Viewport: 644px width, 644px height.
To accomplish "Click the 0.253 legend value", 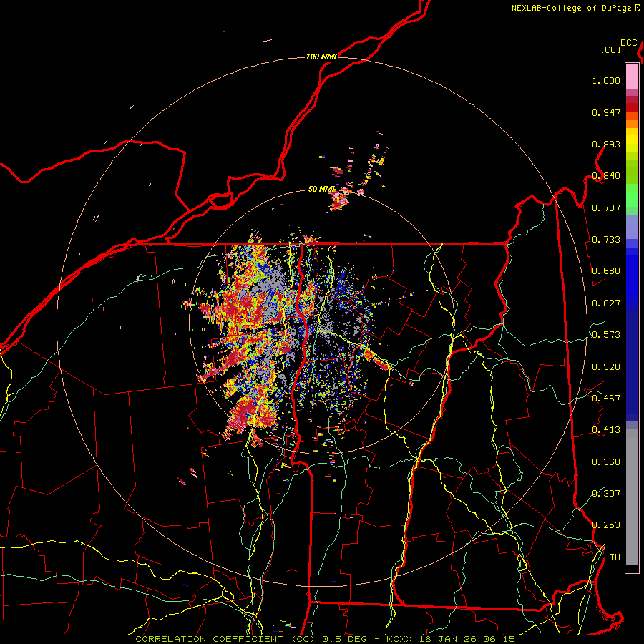I will click(x=606, y=525).
